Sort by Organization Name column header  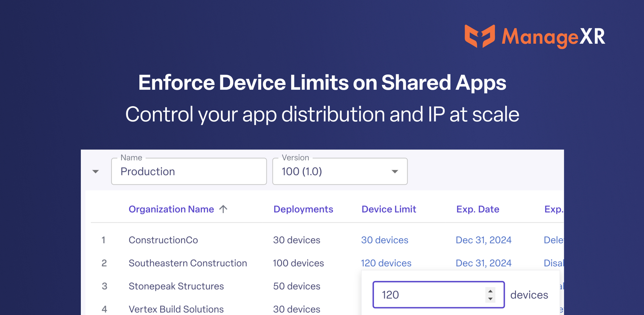[171, 209]
